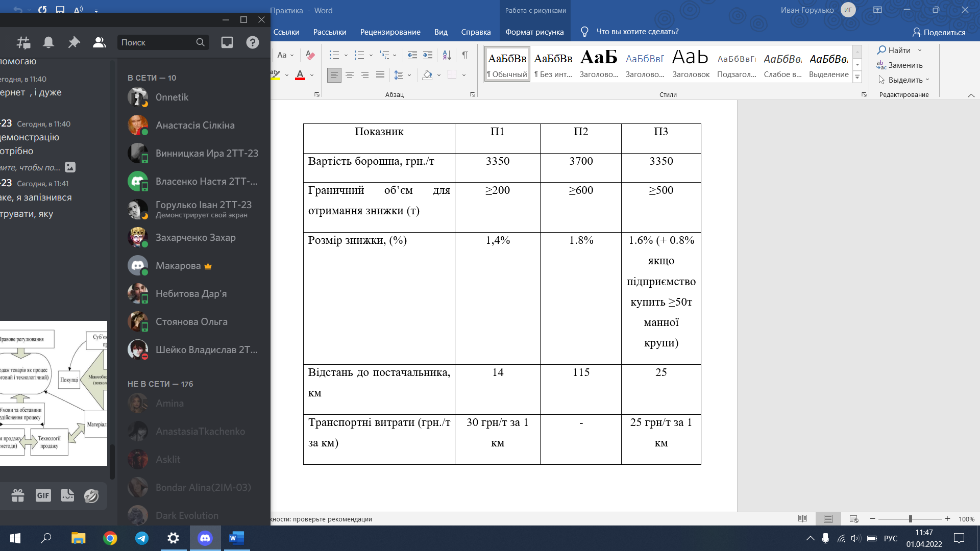Click the Найти find button
This screenshot has width=980, height=551.
tap(894, 50)
